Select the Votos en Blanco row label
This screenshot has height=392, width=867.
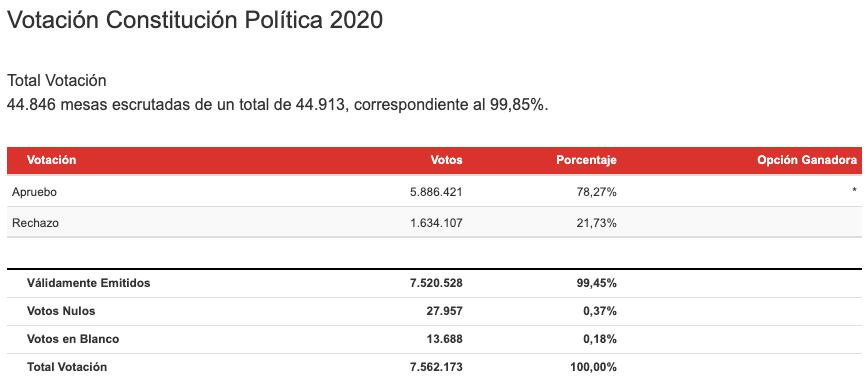(73, 339)
